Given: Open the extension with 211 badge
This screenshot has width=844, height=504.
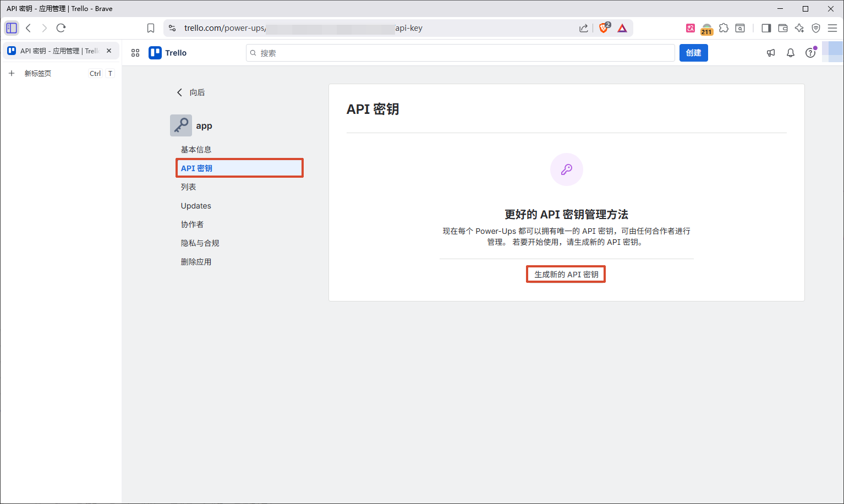Looking at the screenshot, I should (x=707, y=29).
